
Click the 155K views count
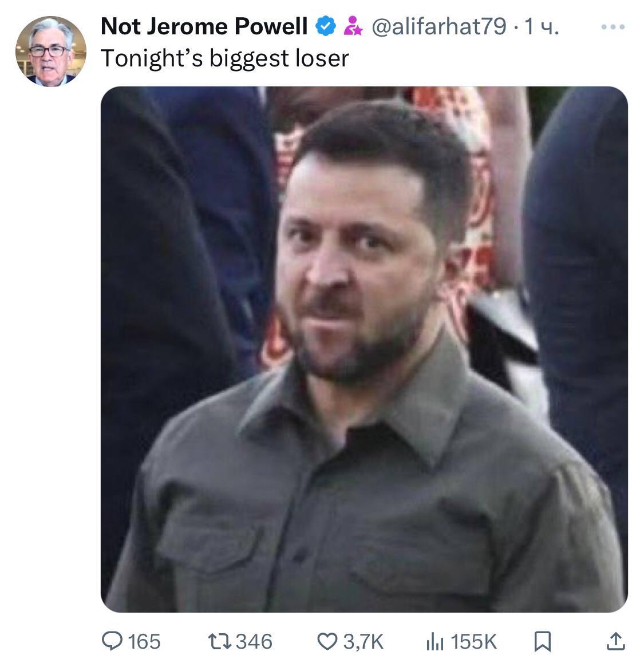(474, 641)
